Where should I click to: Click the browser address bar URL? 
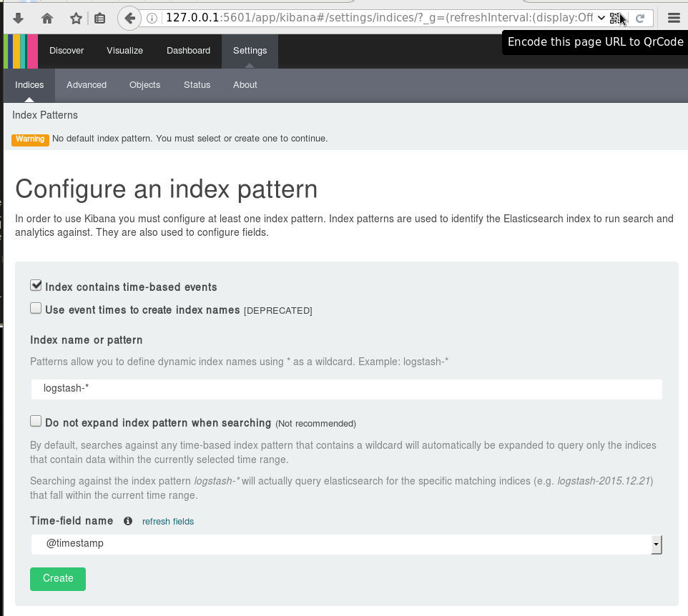tap(380, 18)
